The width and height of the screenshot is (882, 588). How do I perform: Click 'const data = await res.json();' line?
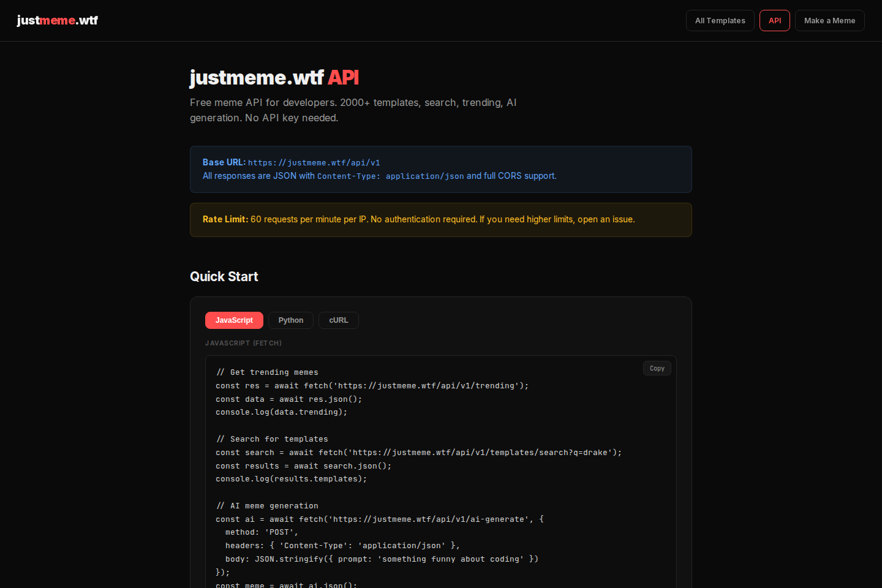(289, 399)
